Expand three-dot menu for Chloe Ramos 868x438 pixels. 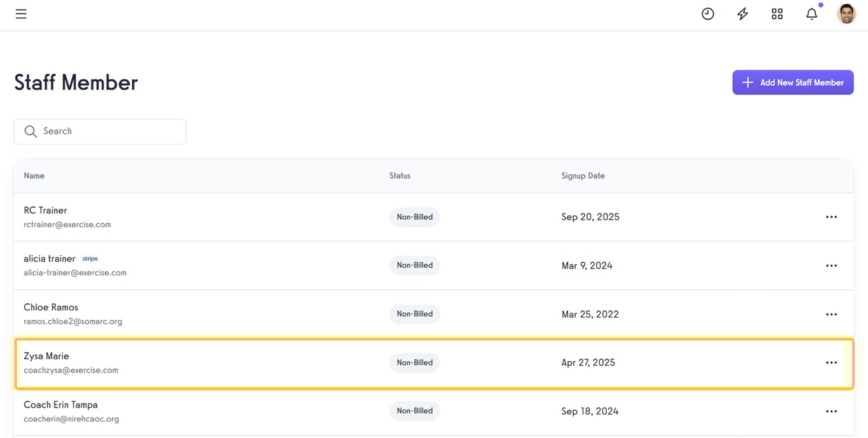831,314
